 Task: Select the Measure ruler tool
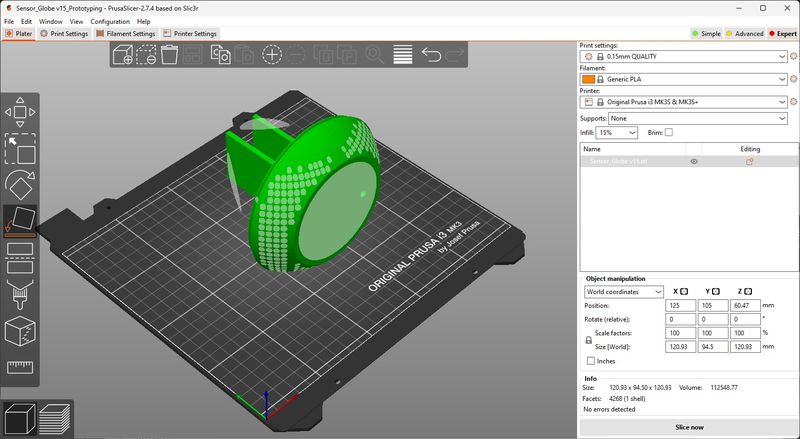pos(20,367)
